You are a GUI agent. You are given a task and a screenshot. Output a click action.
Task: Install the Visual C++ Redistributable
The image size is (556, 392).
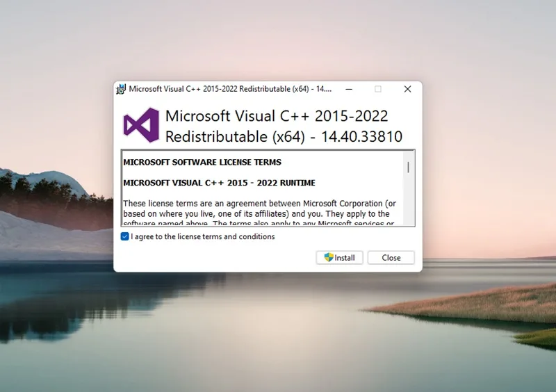pos(339,258)
